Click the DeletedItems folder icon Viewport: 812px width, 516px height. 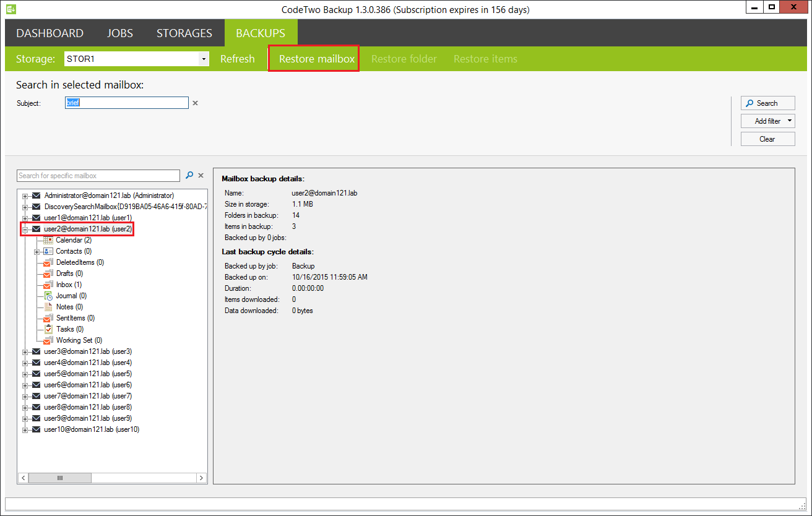pos(49,262)
